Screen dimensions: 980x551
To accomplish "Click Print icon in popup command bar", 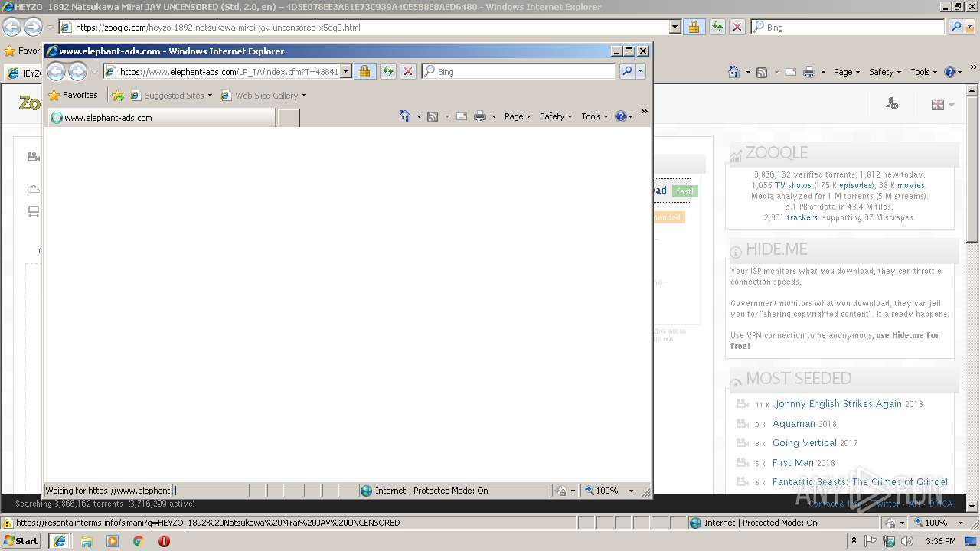I will click(x=480, y=116).
